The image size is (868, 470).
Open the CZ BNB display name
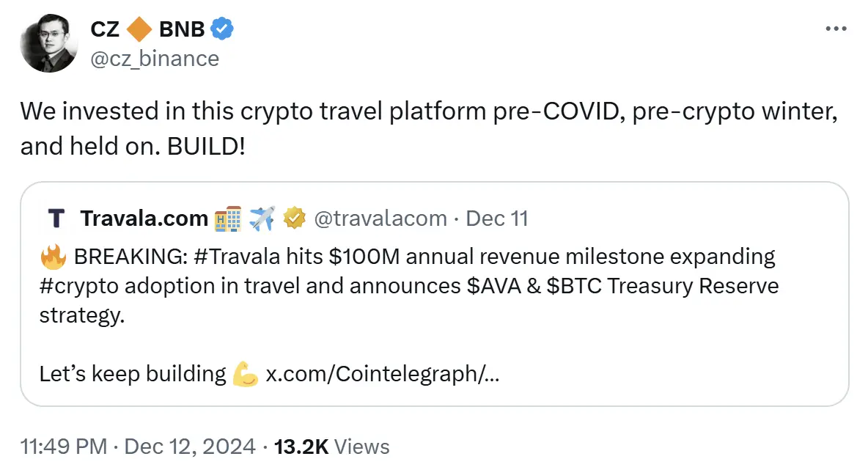(x=149, y=29)
